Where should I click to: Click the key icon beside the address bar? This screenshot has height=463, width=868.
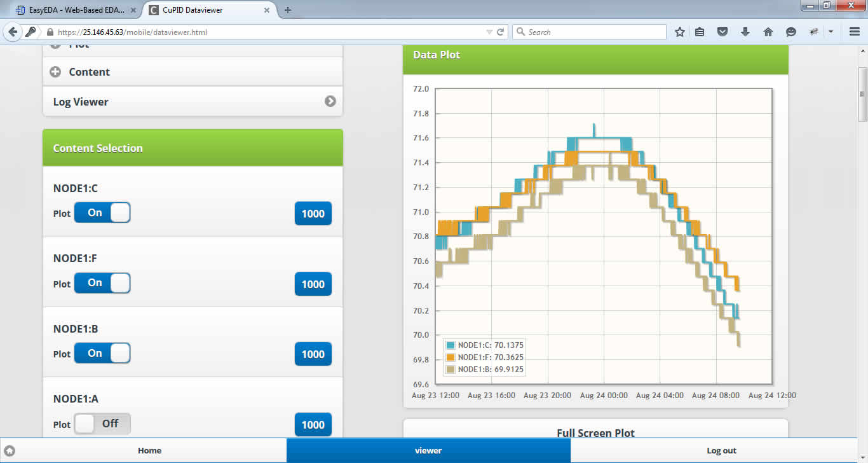(x=31, y=32)
